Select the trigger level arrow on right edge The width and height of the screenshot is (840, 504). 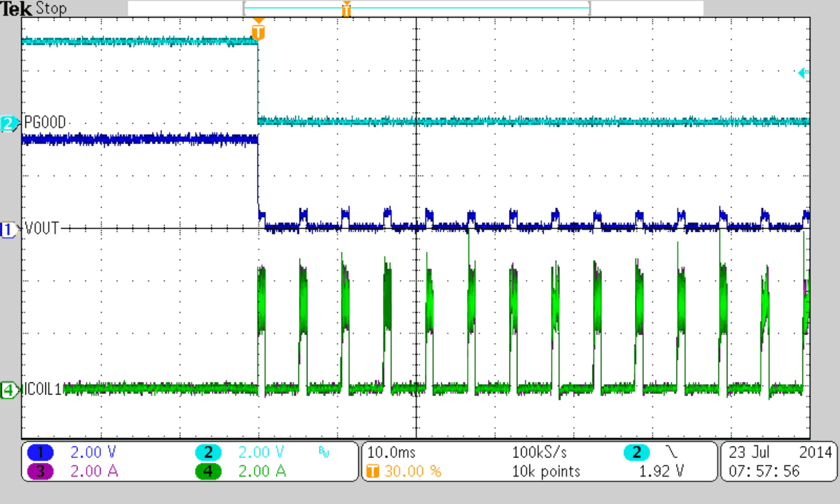(802, 72)
